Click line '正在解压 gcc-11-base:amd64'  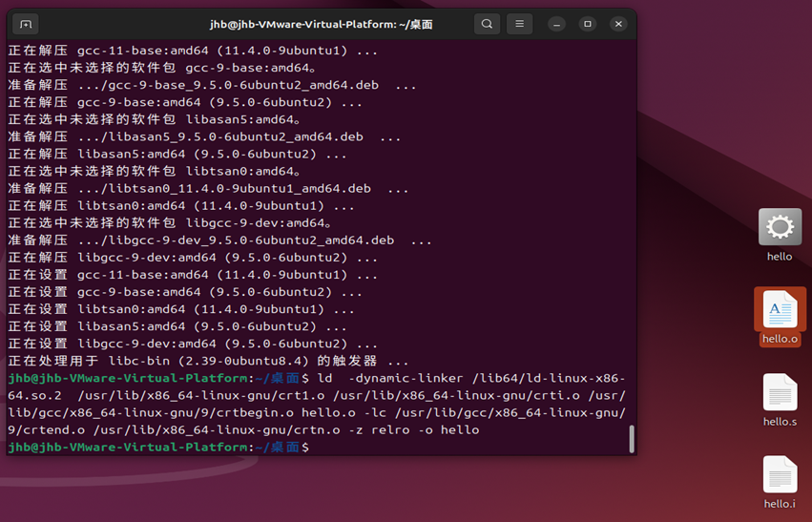pyautogui.click(x=193, y=51)
